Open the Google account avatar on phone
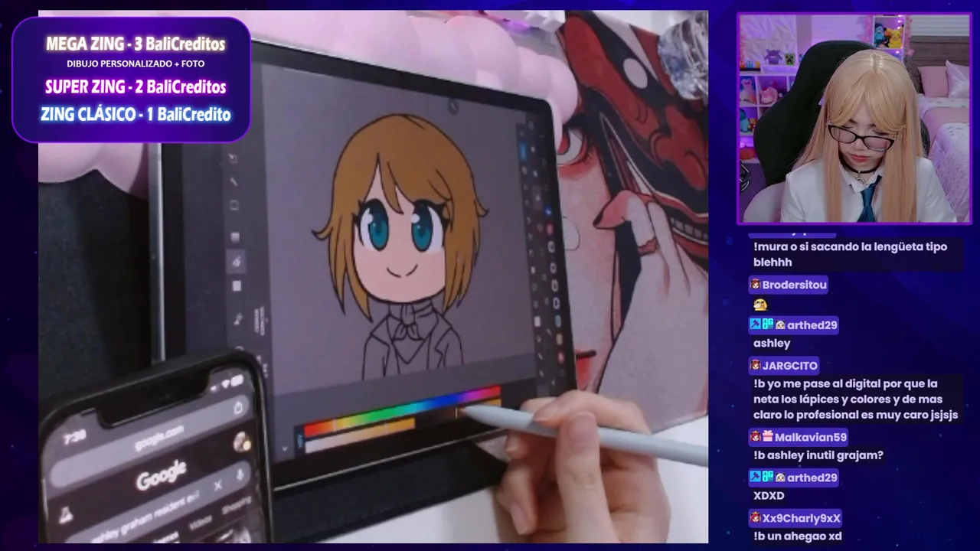980x551 pixels. 242,442
